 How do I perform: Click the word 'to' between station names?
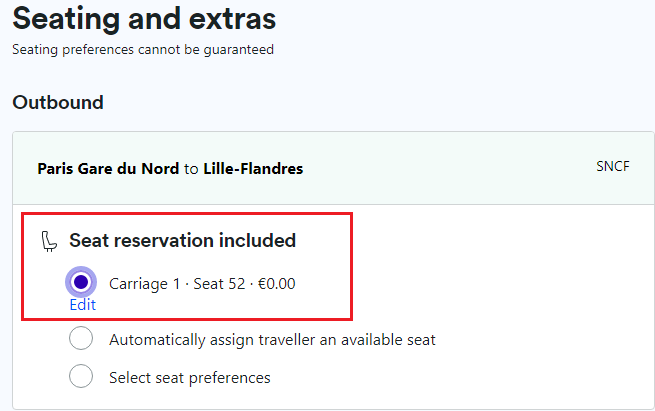point(191,169)
